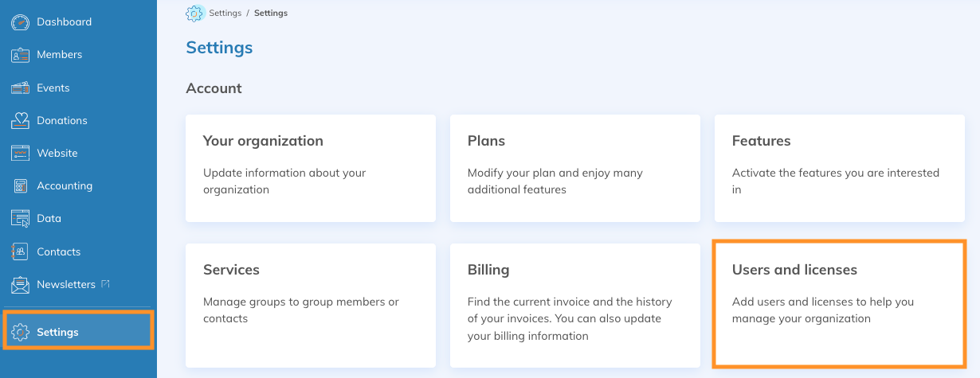Open the Members menu item
The width and height of the screenshot is (980, 378).
59,55
